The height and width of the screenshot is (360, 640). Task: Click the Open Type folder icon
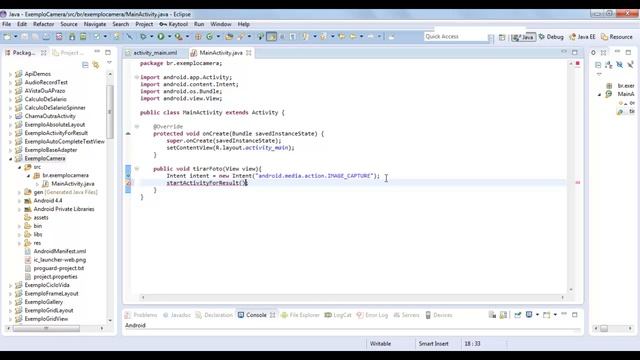229,37
